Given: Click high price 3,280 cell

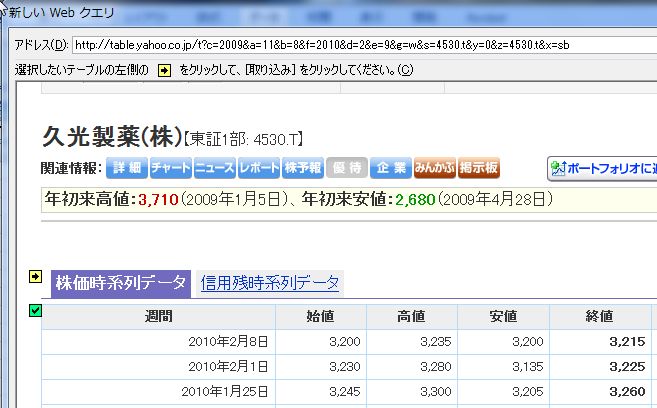Looking at the screenshot, I should click(411, 367).
